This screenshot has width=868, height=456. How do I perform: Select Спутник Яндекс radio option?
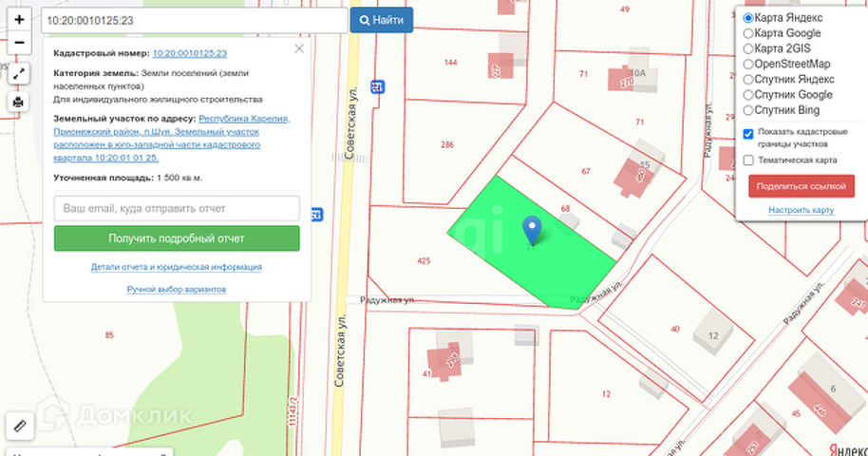click(x=748, y=80)
